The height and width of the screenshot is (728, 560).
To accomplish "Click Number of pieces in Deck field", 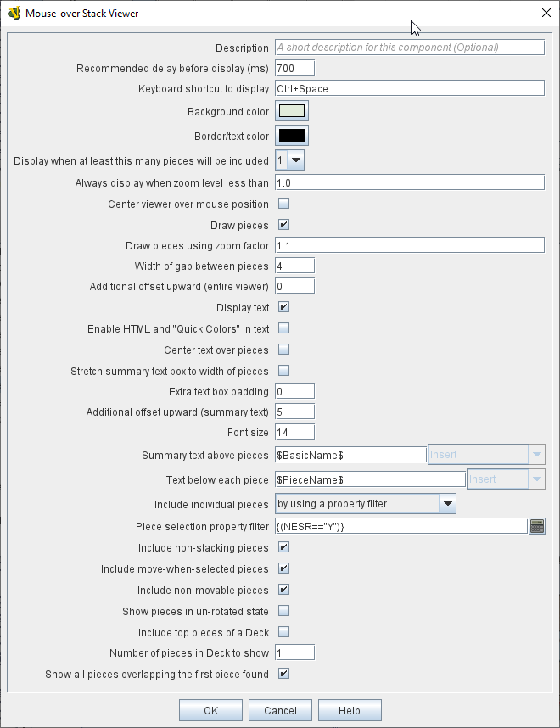I will (x=295, y=652).
